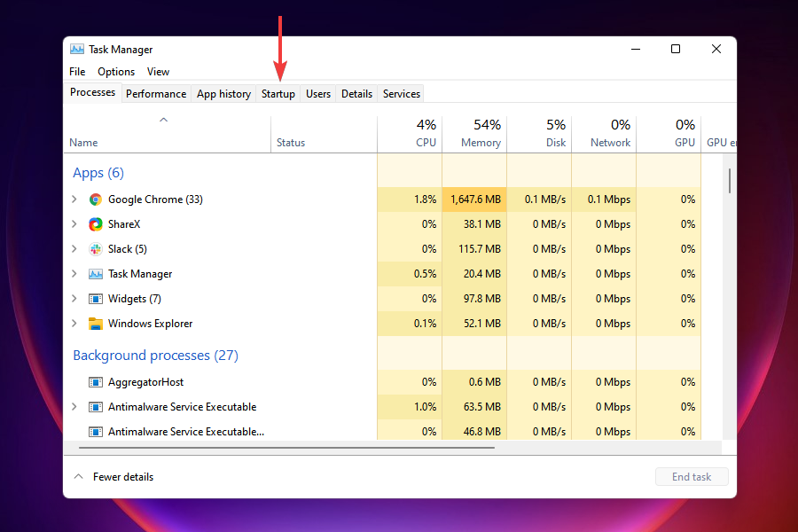Sort processes by CPU column

410,135
